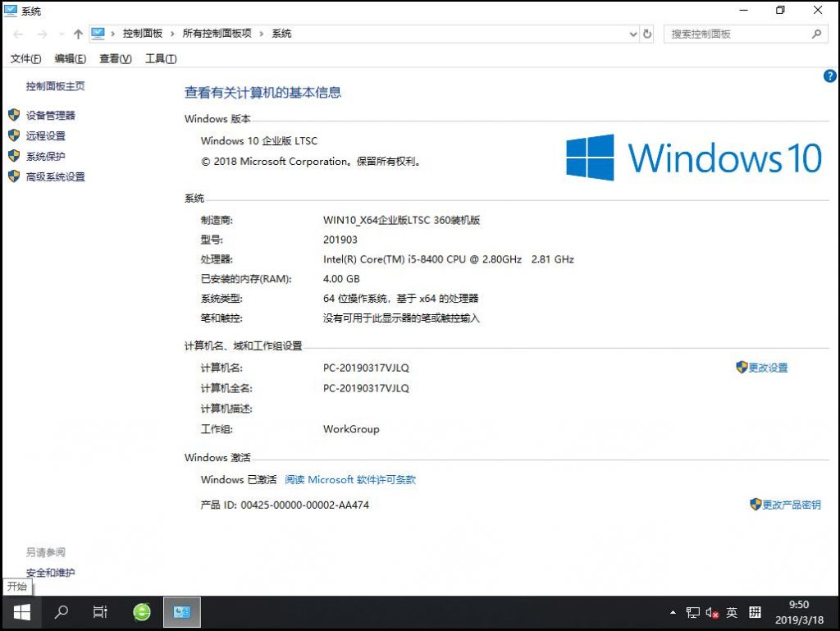Open the IME keyboard grid icon in tray

click(x=755, y=612)
